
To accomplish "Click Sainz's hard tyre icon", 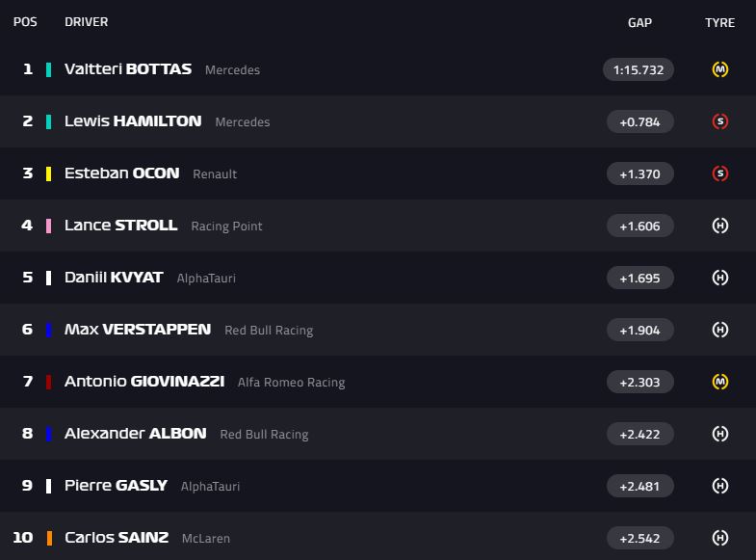I will (719, 538).
